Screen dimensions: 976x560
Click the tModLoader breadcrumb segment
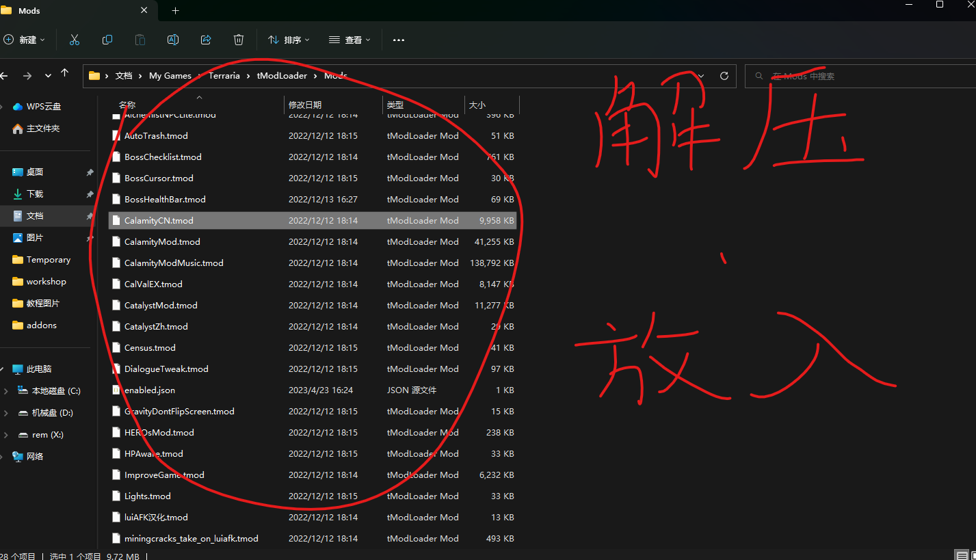point(282,76)
